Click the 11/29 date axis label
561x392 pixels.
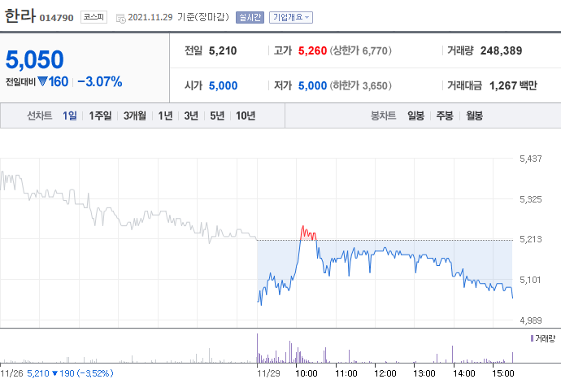[x=268, y=373]
